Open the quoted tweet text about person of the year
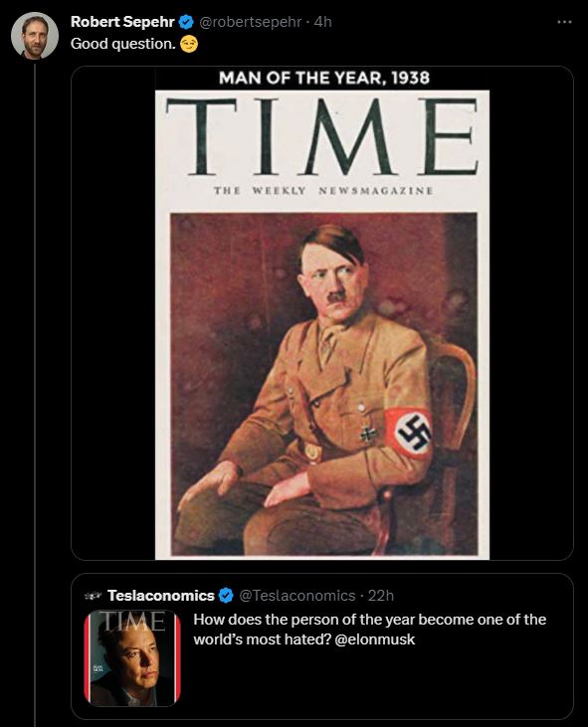The height and width of the screenshot is (727, 588). click(x=369, y=630)
